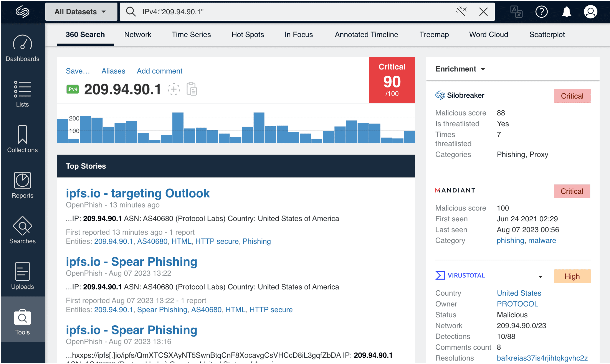Click the Mandiant logo

pos(455,190)
